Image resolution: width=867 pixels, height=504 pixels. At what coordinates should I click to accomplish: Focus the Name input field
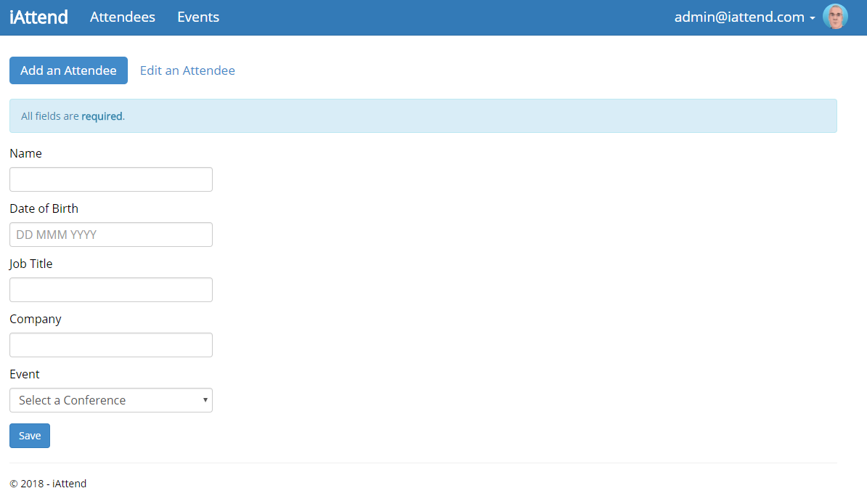[110, 179]
